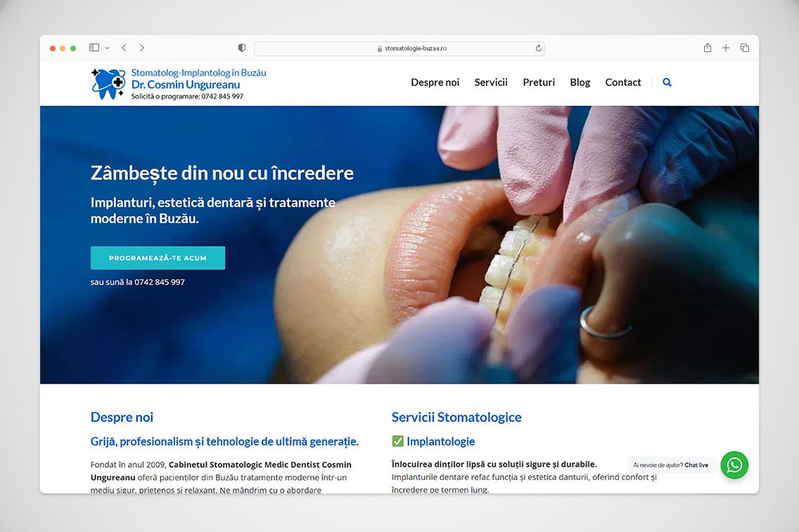The height and width of the screenshot is (532, 799).
Task: Reload the page with the refresh icon
Action: 538,48
